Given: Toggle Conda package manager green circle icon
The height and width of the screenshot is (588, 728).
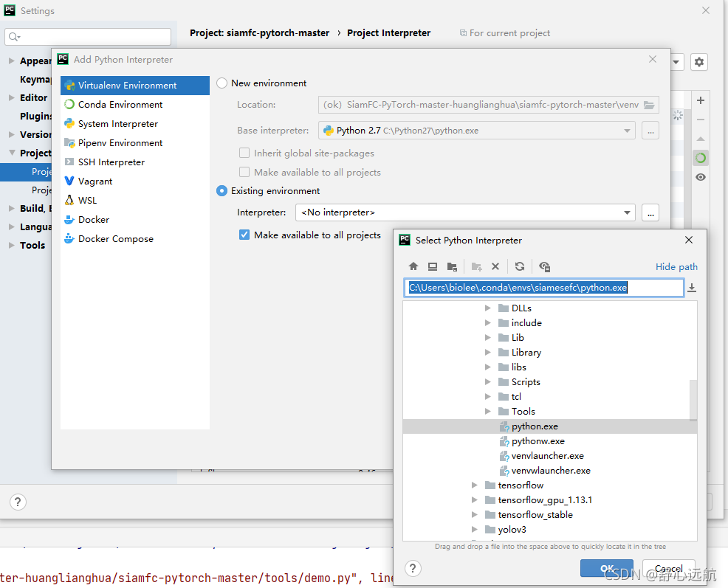Looking at the screenshot, I should pyautogui.click(x=701, y=158).
